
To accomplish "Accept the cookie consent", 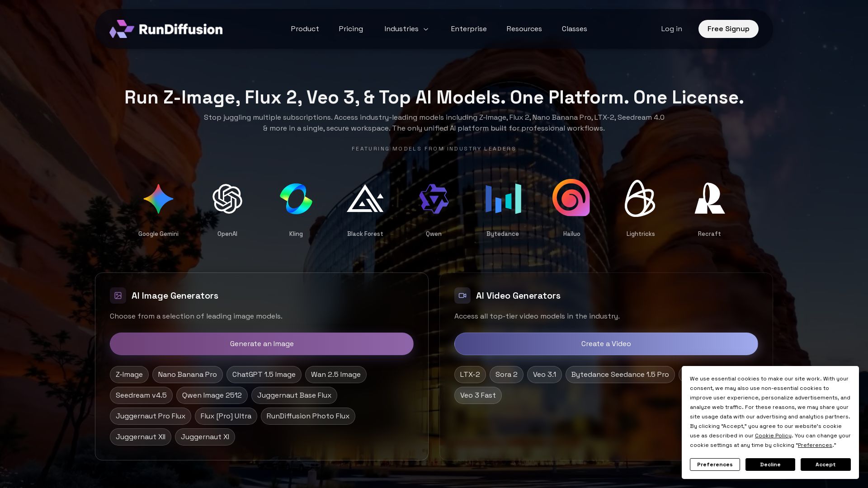I will (x=825, y=465).
